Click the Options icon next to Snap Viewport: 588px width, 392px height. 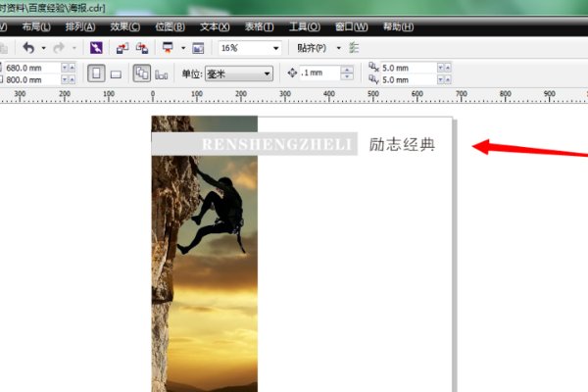point(354,47)
